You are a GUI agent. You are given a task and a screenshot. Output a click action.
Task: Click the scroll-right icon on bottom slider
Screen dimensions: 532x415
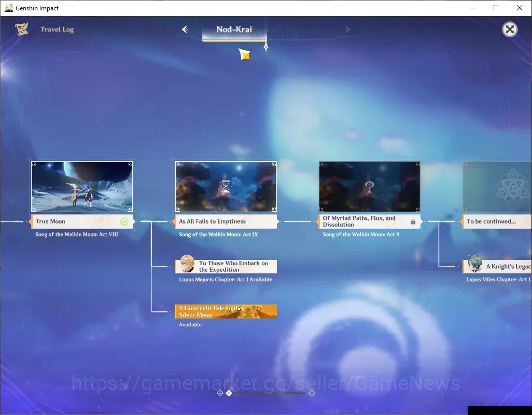[312, 393]
